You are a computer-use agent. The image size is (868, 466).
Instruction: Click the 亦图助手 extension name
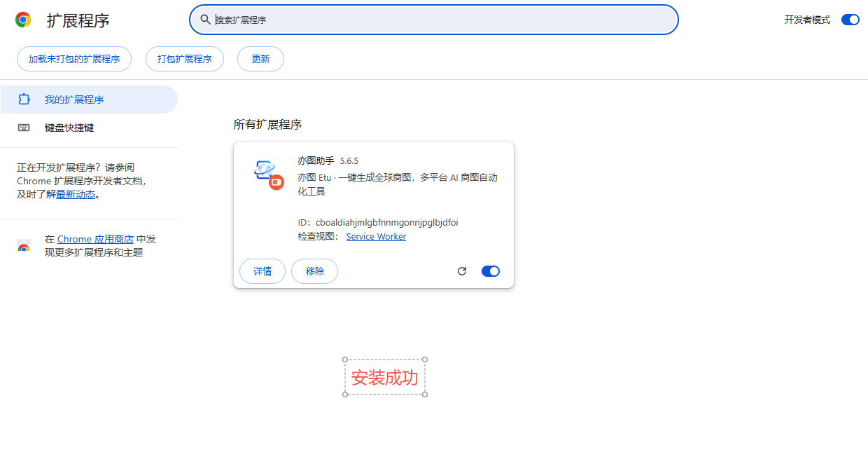pos(316,160)
